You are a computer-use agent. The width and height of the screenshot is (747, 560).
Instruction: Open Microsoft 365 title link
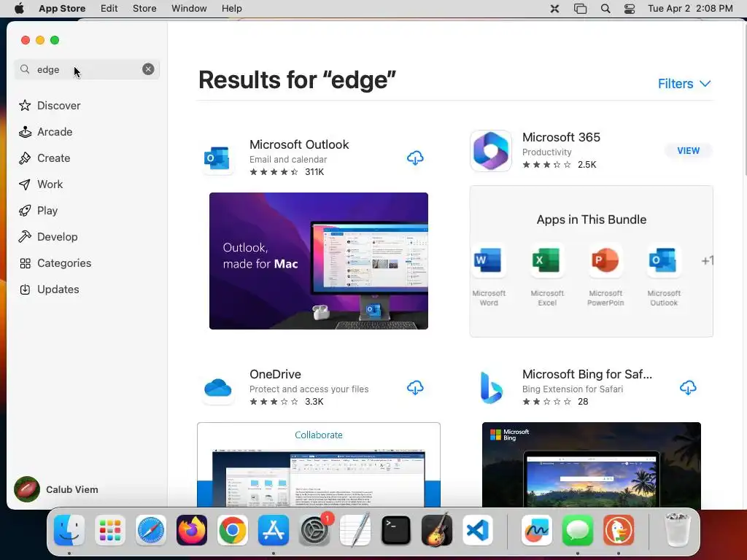point(561,137)
